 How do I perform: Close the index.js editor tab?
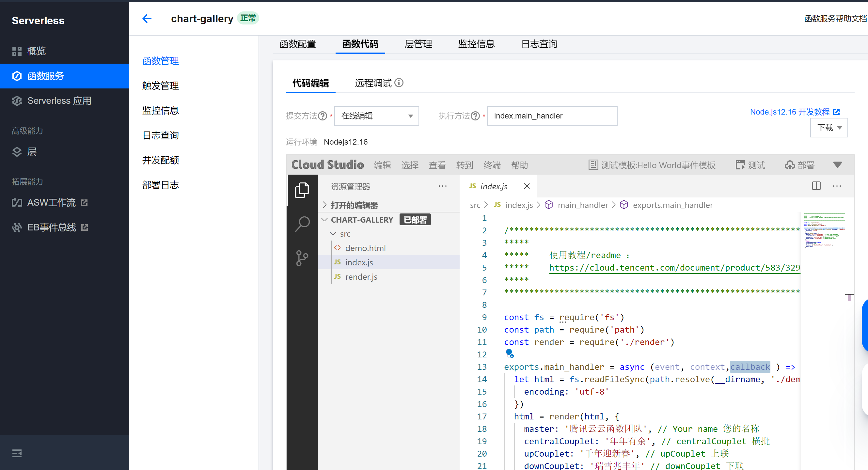pos(527,186)
